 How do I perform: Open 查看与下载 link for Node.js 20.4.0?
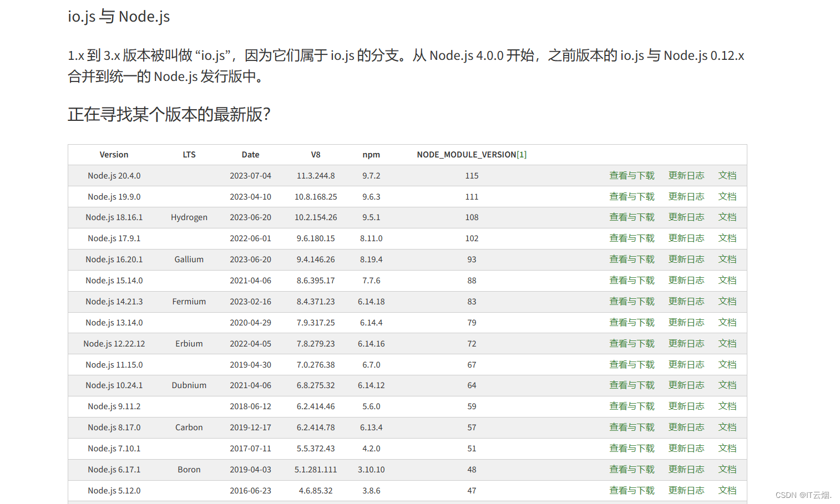pyautogui.click(x=632, y=176)
